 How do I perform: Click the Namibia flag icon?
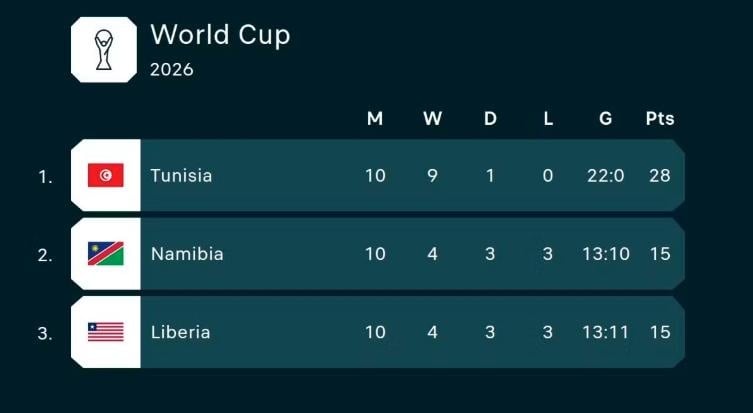105,254
